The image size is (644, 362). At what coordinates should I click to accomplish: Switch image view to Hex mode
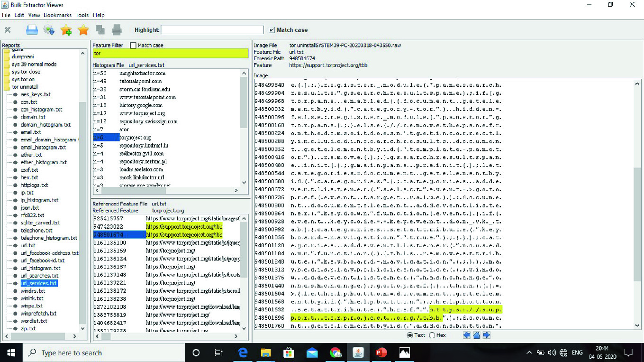432,335
